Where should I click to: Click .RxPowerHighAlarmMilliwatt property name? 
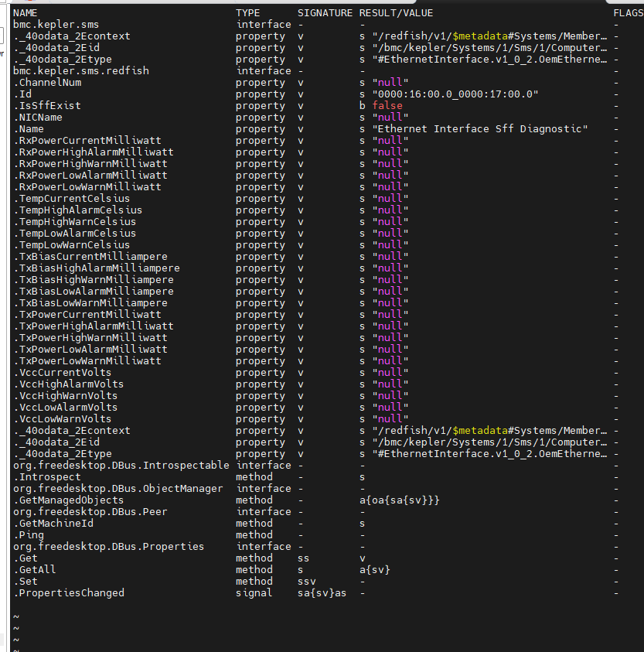click(x=93, y=152)
